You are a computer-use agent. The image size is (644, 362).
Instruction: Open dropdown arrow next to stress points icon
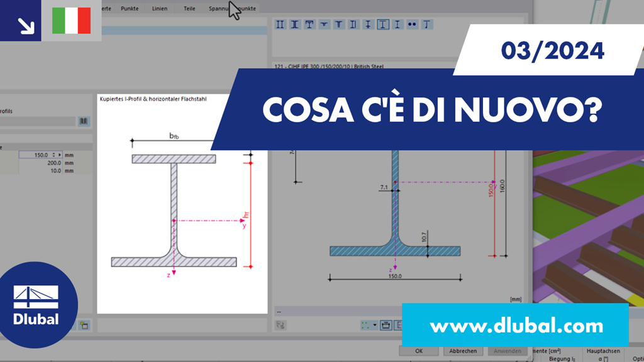click(375, 326)
